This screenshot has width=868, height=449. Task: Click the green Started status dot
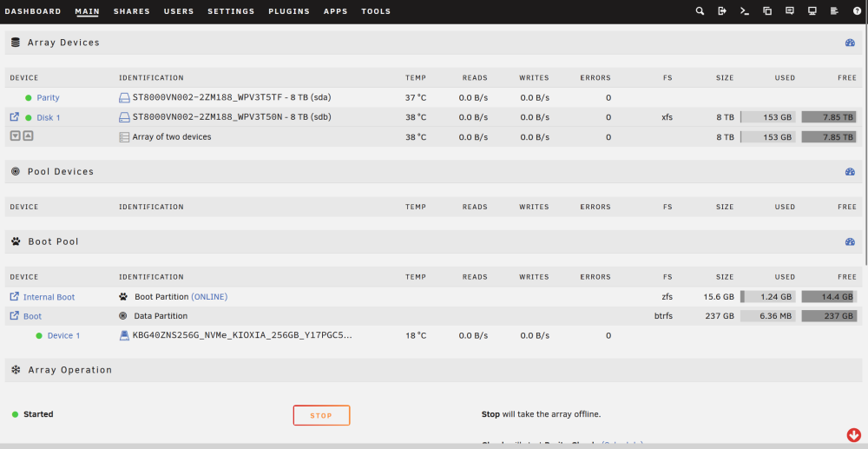(x=15, y=414)
